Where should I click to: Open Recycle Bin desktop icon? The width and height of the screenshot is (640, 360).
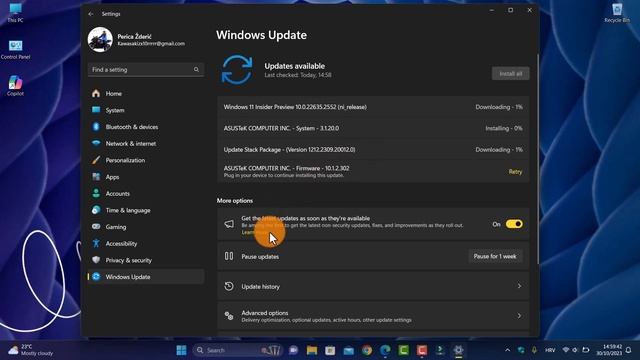point(617,13)
